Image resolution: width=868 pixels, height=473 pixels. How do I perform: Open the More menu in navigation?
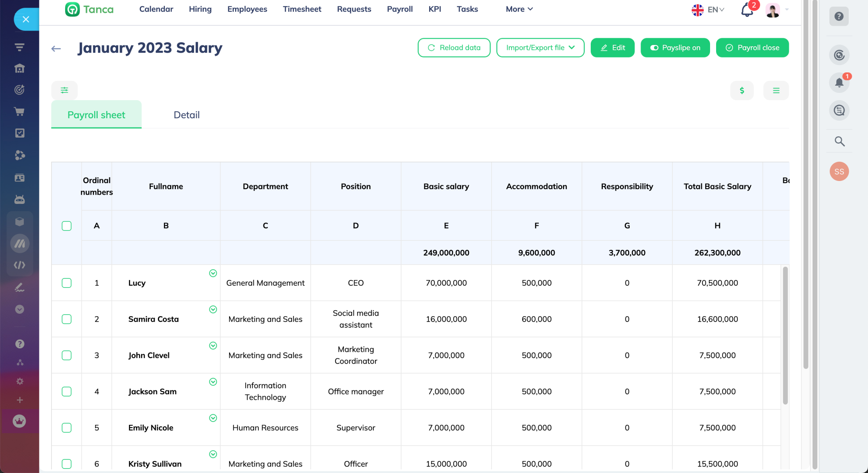click(519, 9)
